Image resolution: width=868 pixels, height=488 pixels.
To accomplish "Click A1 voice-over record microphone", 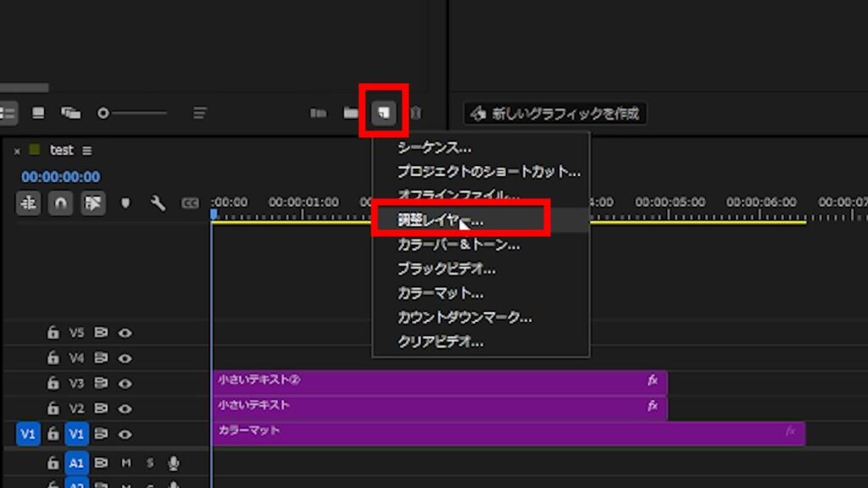I will pos(174,463).
